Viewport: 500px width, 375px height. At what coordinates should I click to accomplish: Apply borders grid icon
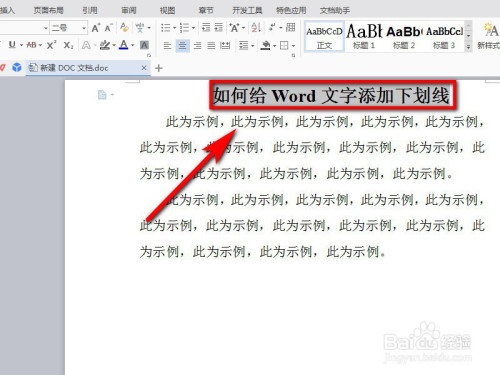pos(284,45)
